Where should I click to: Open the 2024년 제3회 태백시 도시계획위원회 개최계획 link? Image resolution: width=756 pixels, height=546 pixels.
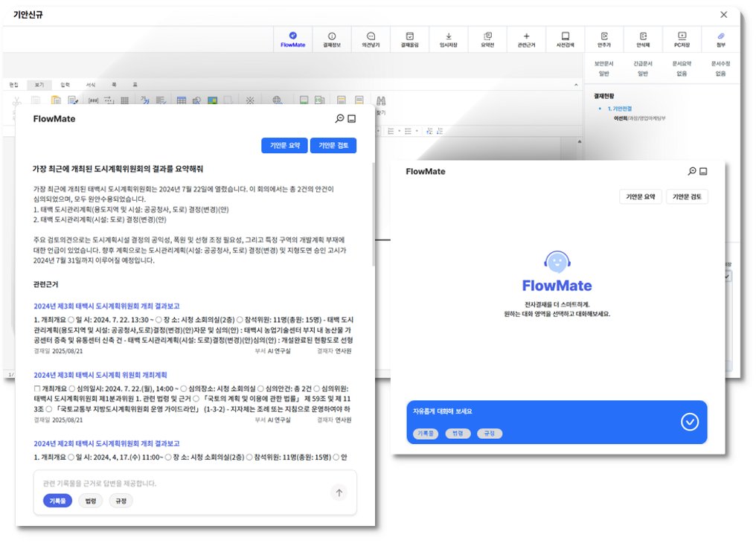pyautogui.click(x=100, y=375)
